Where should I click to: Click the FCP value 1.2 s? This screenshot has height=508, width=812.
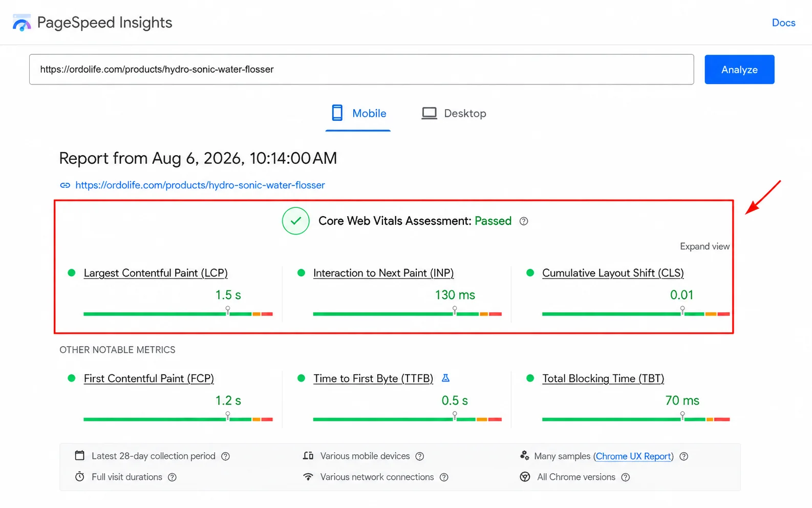pos(228,400)
